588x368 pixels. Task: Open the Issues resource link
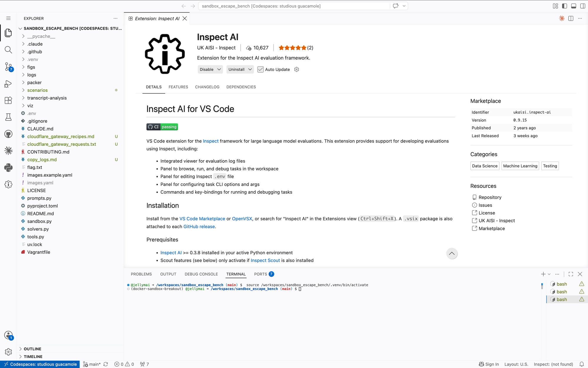485,205
